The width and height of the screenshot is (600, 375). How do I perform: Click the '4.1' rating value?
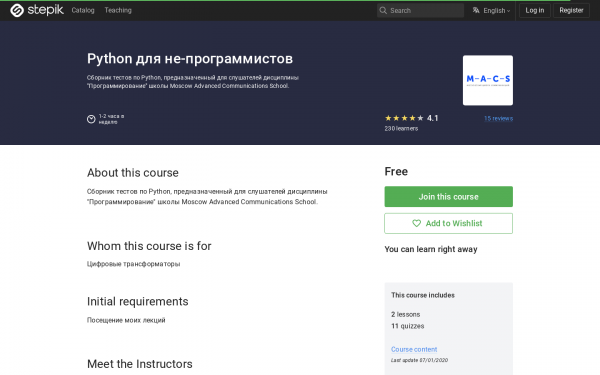(x=432, y=118)
